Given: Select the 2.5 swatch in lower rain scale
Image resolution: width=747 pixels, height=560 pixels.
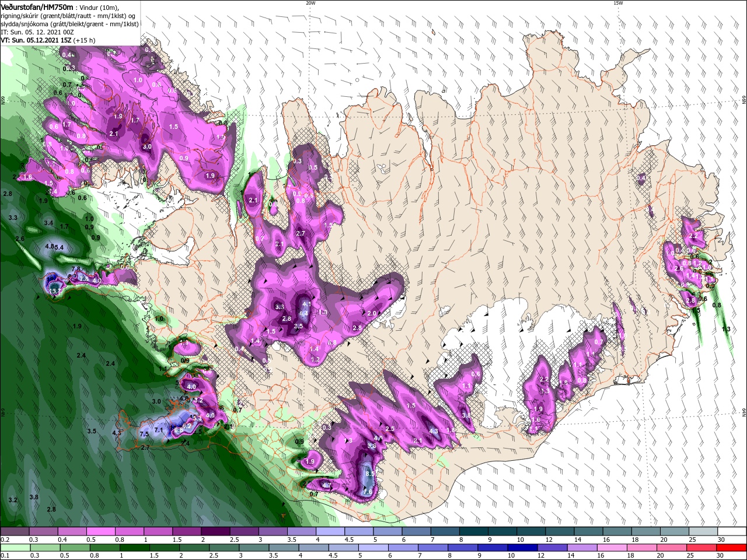Looking at the screenshot, I should [224, 548].
